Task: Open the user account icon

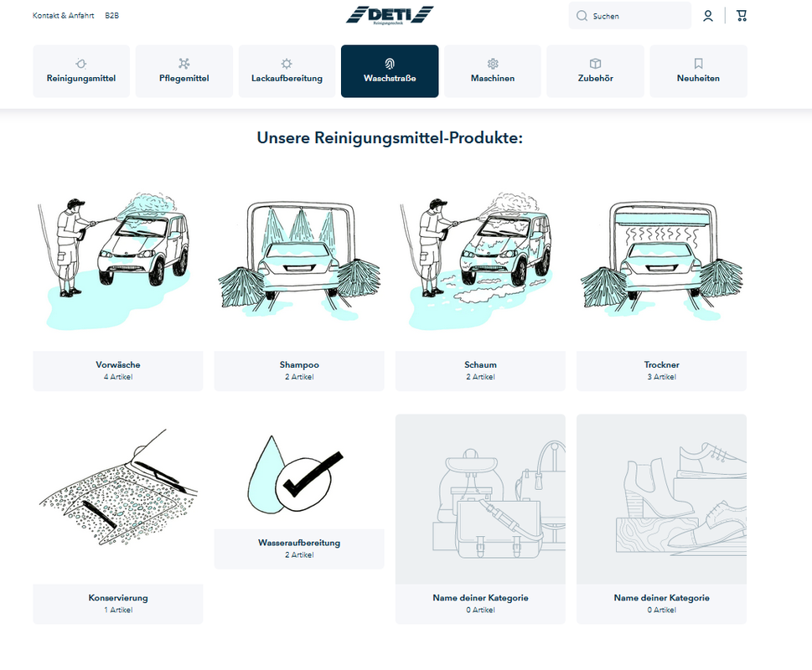Action: pyautogui.click(x=708, y=16)
